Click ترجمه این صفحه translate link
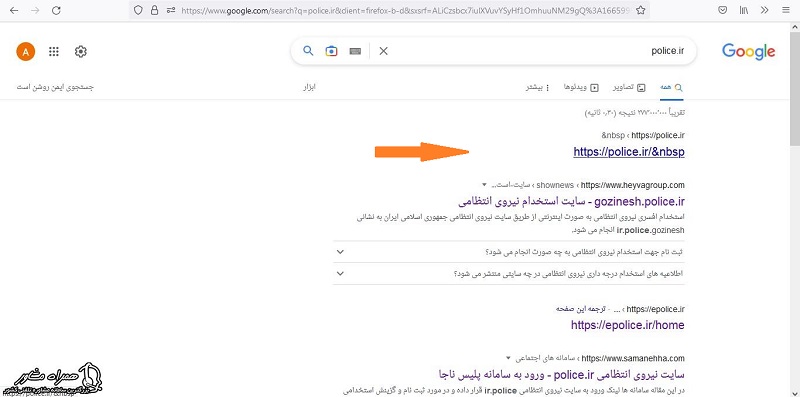The width and height of the screenshot is (800, 397). [x=581, y=309]
